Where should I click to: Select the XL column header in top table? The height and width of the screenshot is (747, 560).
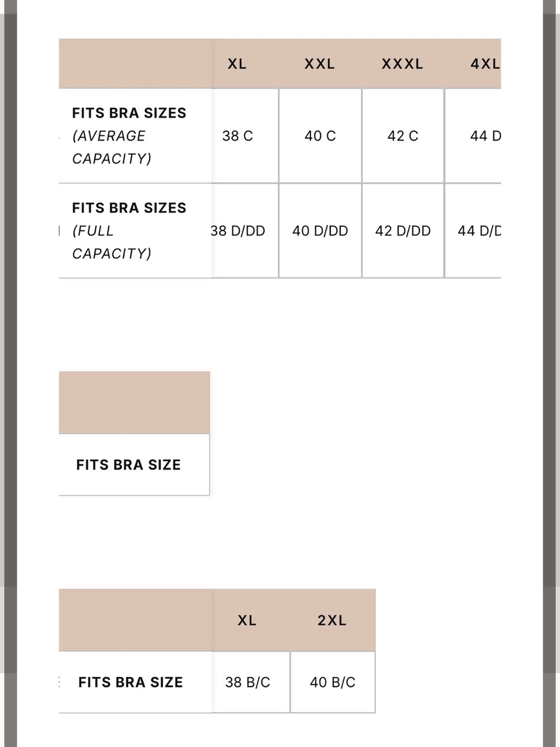(x=237, y=64)
